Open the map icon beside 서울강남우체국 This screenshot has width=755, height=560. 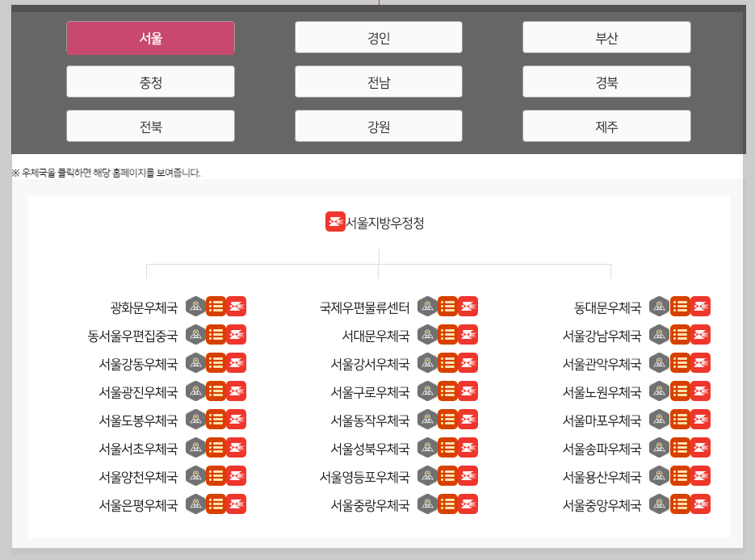tap(658, 335)
